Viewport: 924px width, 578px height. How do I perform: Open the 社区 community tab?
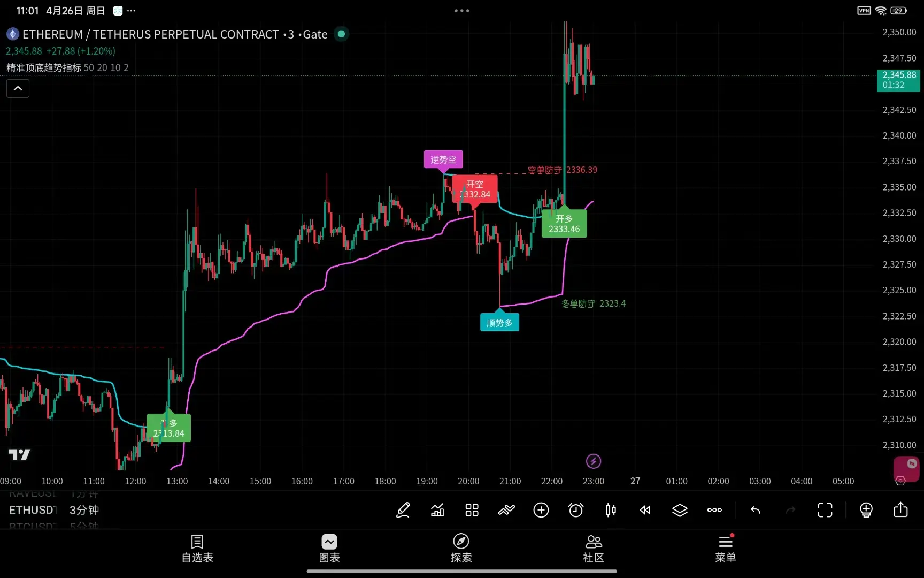[x=594, y=549]
